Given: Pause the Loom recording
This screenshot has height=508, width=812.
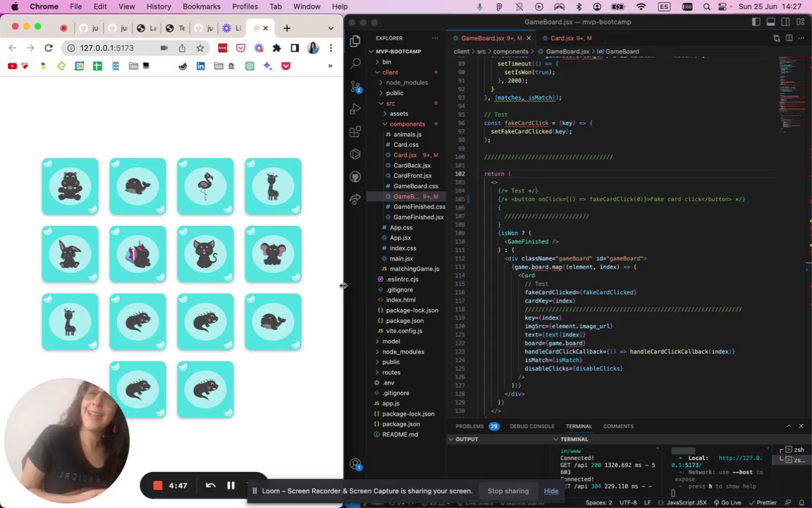Looking at the screenshot, I should tap(230, 485).
